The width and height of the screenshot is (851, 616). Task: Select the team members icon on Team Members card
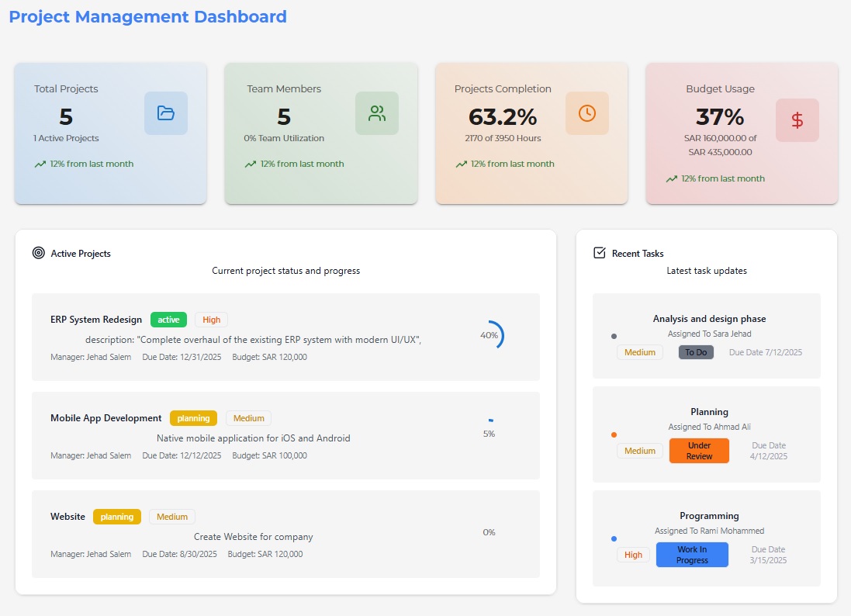pyautogui.click(x=376, y=113)
